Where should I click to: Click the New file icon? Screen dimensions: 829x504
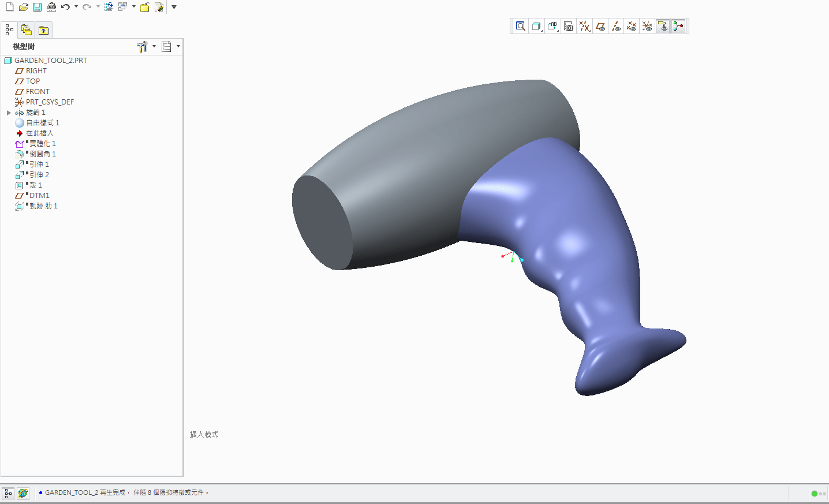9,7
